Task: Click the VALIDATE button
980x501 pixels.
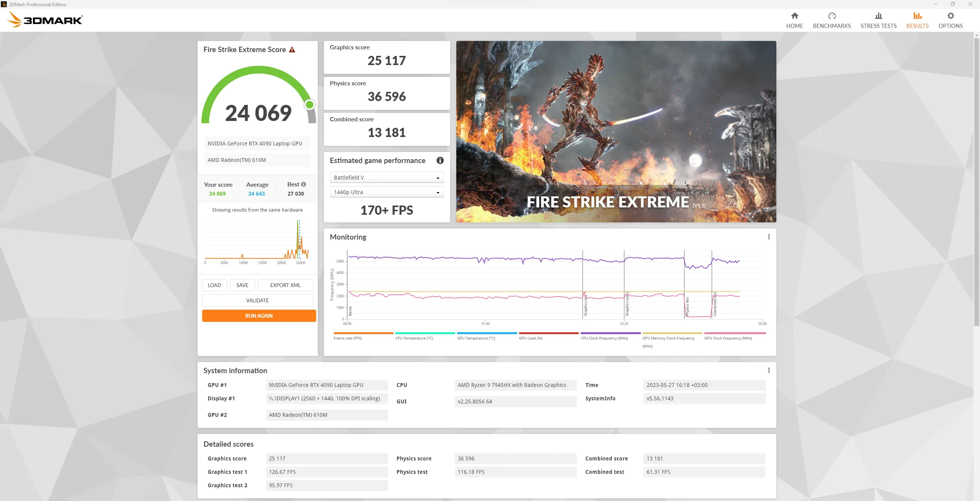Action: (258, 300)
